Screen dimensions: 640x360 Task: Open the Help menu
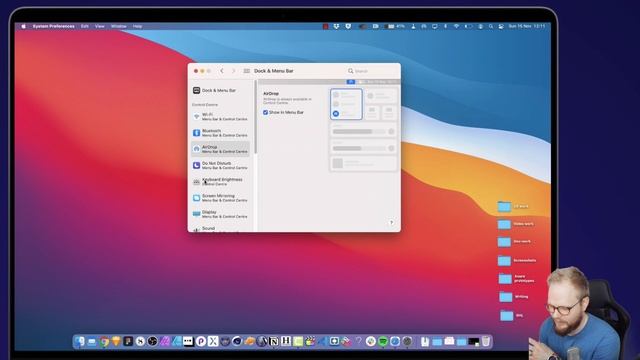(138, 26)
